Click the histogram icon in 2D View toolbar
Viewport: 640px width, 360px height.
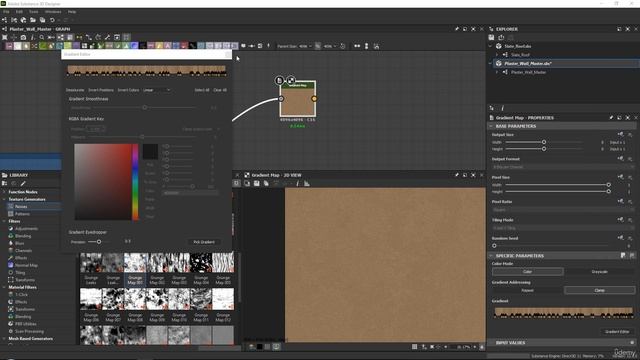[x=307, y=184]
